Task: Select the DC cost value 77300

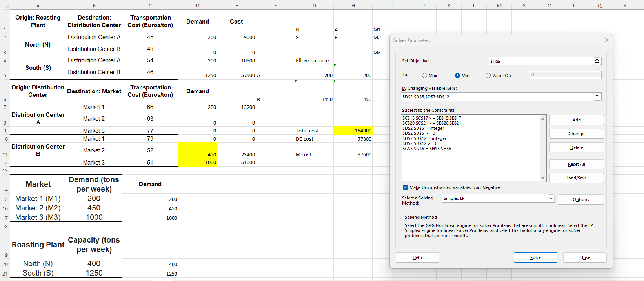Action: (353, 139)
